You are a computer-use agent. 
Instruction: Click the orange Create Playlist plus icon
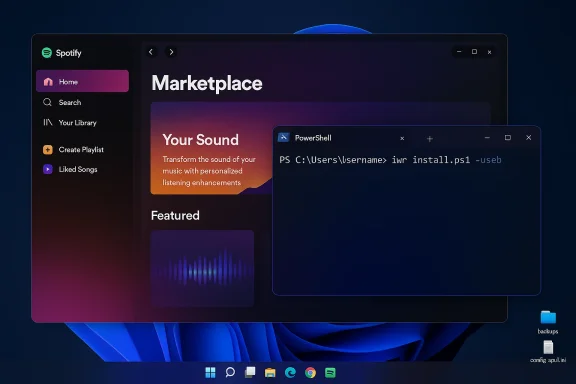(x=48, y=150)
